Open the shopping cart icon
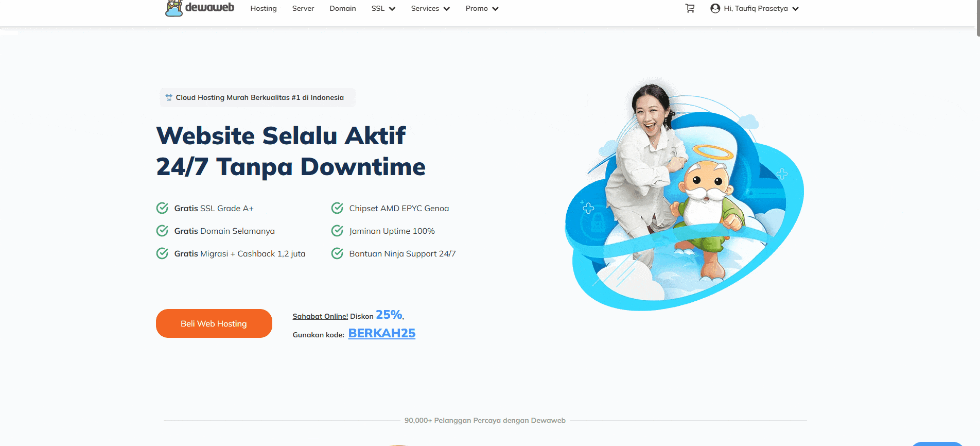This screenshot has width=980, height=446. click(690, 8)
